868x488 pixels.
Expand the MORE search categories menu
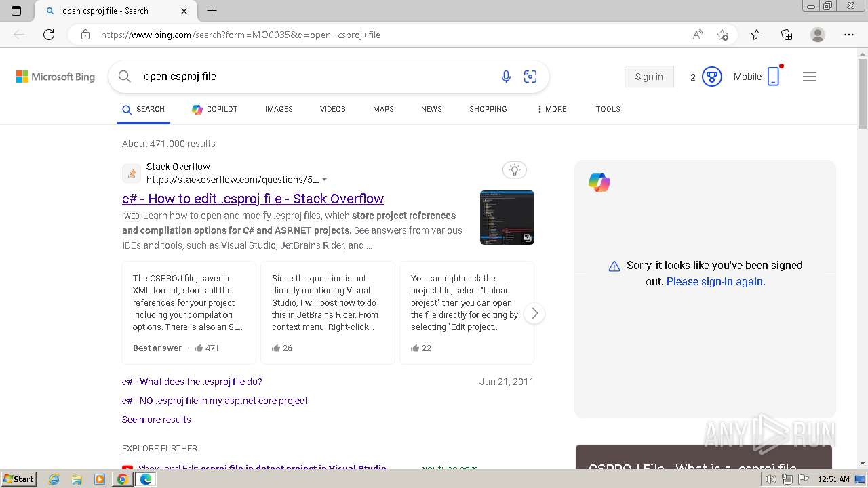point(551,109)
